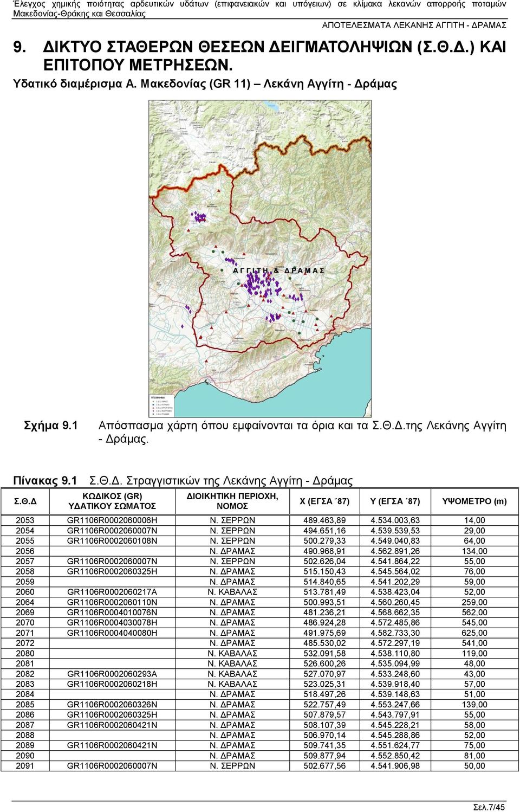Click the page number 'Σελ.7/45'
This screenshot has width=520, height=812.
coord(489,807)
